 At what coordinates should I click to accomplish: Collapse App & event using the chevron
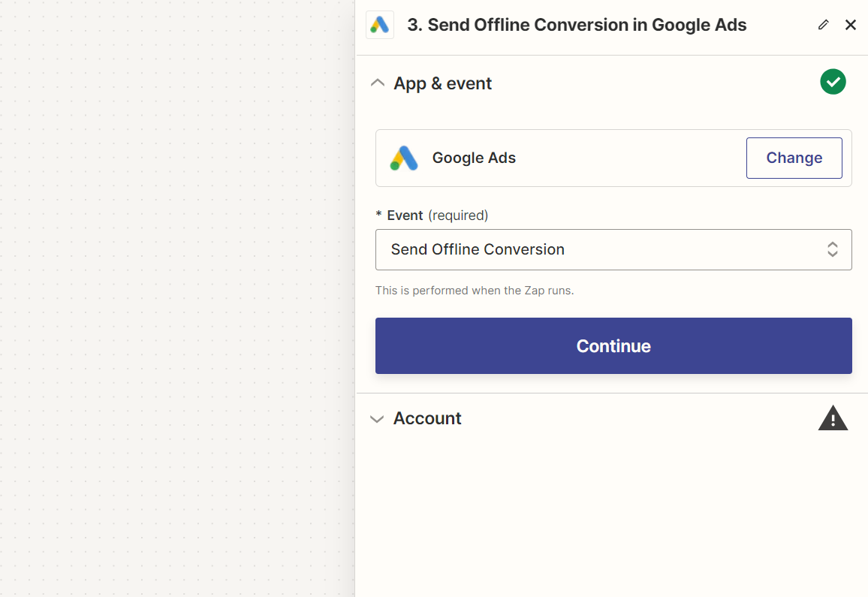click(378, 83)
